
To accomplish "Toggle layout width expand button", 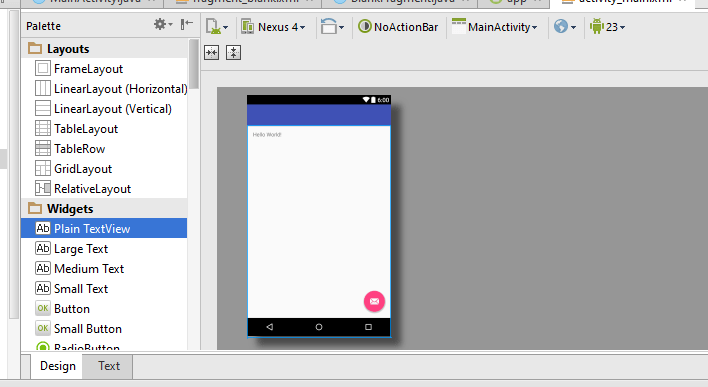I will pos(211,52).
